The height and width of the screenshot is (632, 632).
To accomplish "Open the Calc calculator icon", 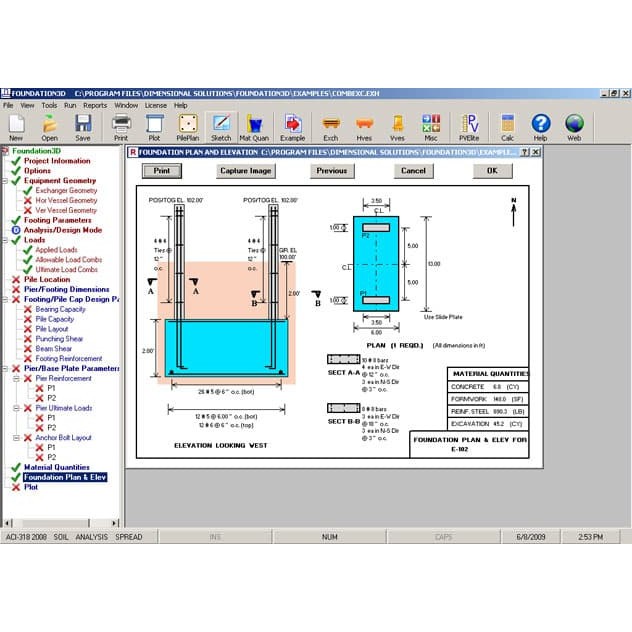I will tap(507, 125).
